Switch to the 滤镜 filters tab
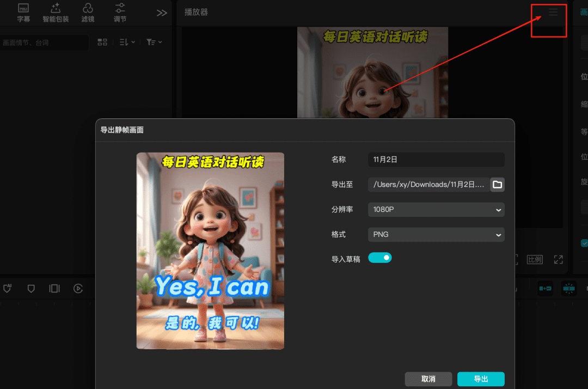The height and width of the screenshot is (389, 588). tap(88, 13)
